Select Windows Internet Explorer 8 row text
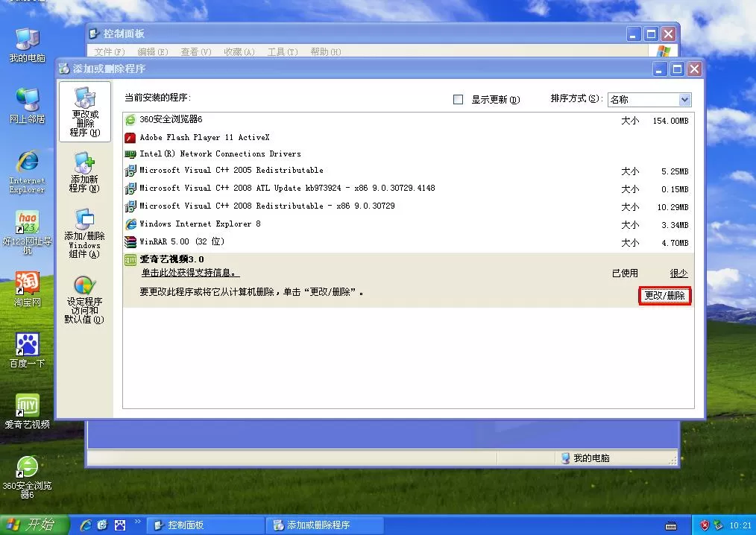This screenshot has height=535, width=756. pyautogui.click(x=200, y=224)
